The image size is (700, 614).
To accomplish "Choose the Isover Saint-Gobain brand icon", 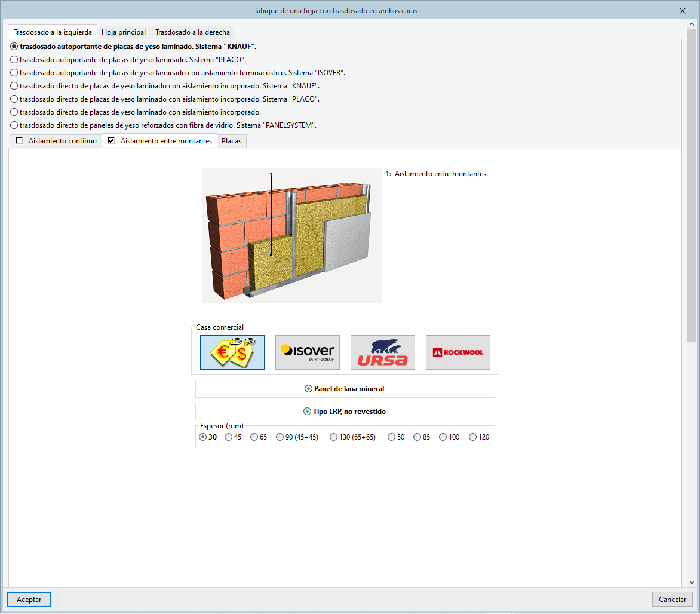I will [308, 352].
